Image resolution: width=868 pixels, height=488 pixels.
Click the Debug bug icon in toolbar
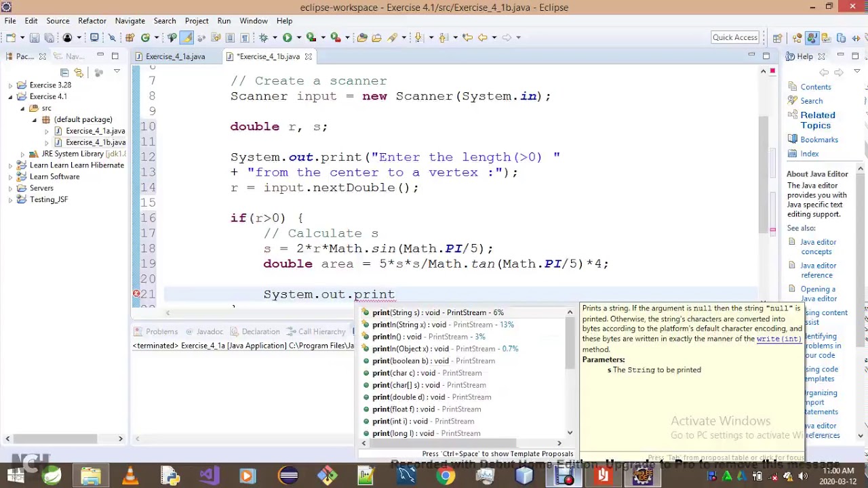pos(264,37)
